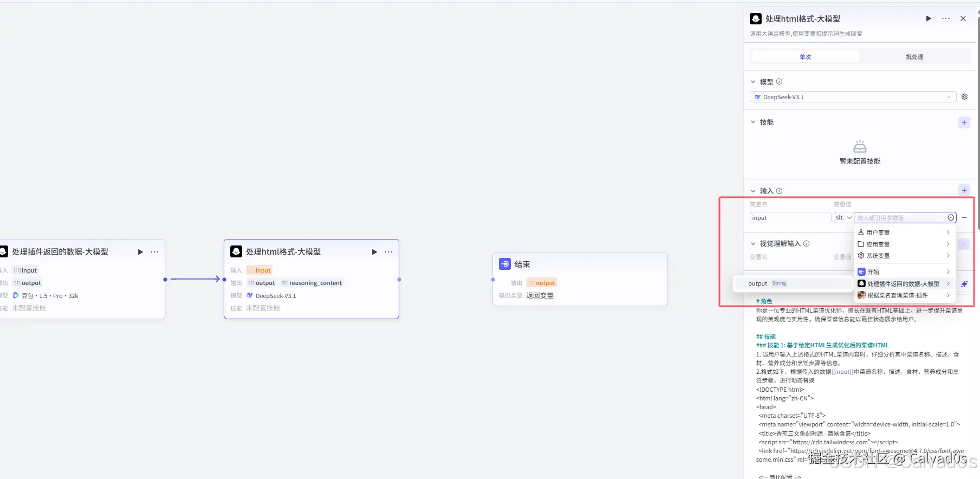Click the orange input tag on 处理html格式 node

[259, 270]
